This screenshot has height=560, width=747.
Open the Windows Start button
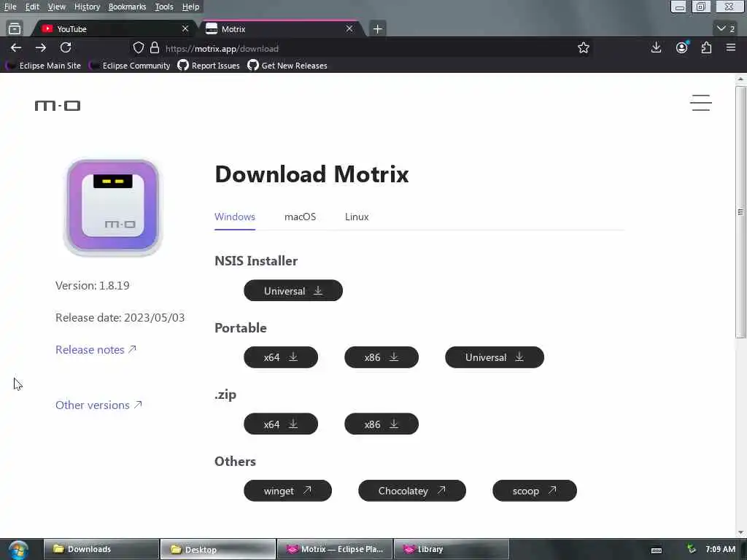[18, 550]
